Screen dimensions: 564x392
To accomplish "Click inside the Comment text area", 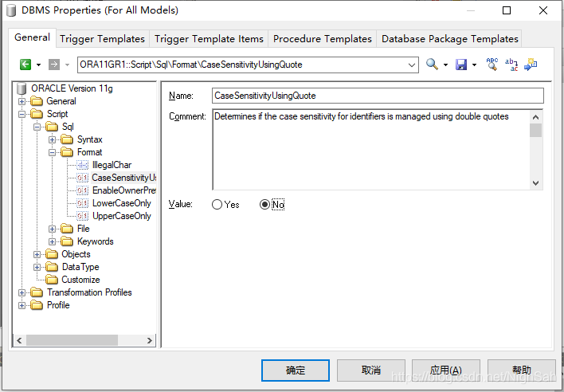I will point(370,150).
